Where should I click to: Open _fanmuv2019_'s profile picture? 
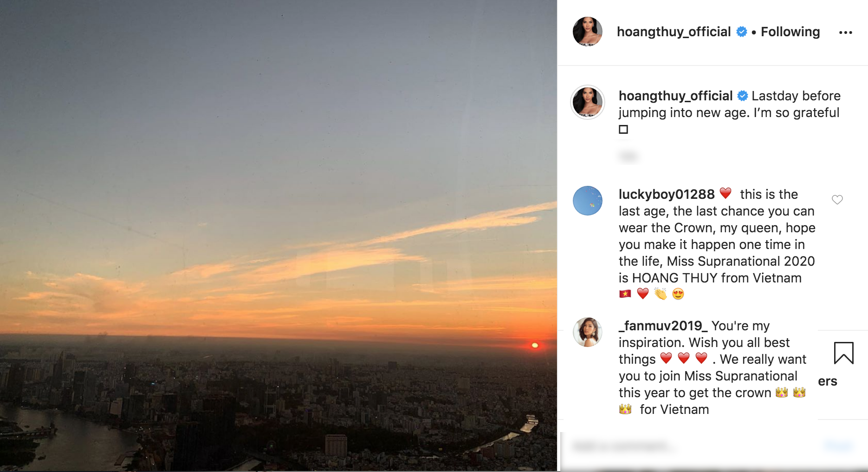[x=587, y=332]
